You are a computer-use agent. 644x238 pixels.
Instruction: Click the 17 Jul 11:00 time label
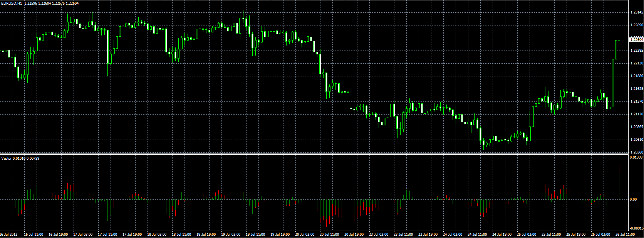point(107,234)
